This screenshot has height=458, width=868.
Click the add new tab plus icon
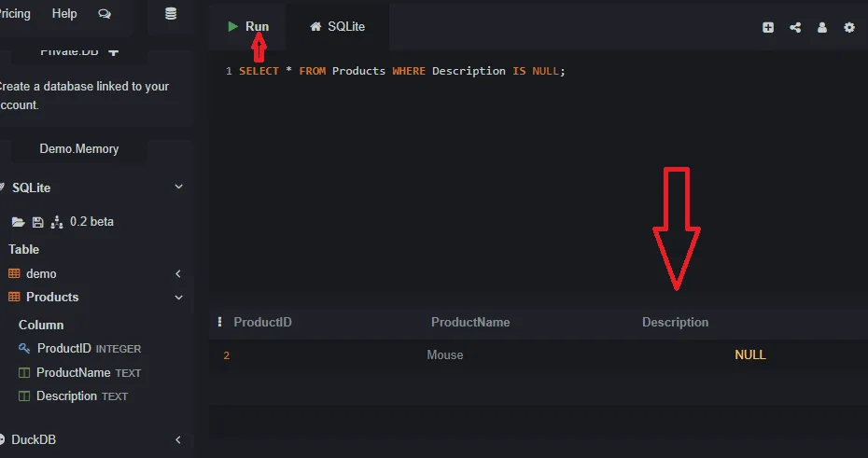768,28
